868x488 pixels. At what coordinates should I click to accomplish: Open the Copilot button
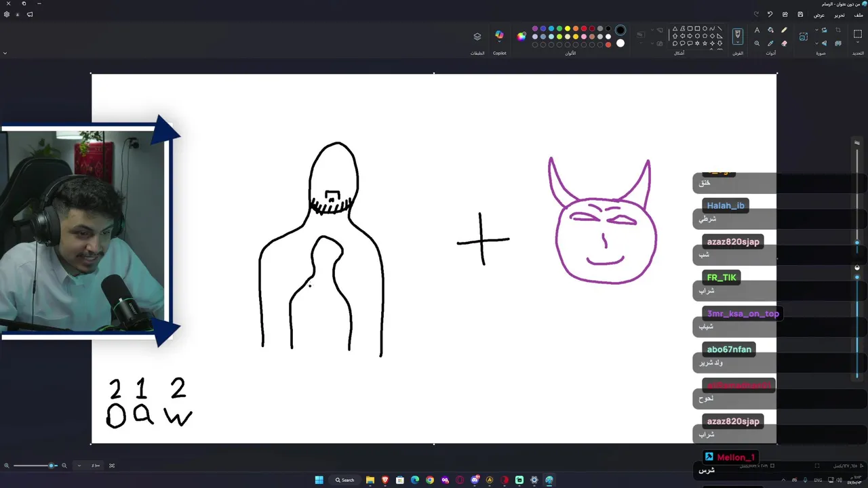[499, 34]
